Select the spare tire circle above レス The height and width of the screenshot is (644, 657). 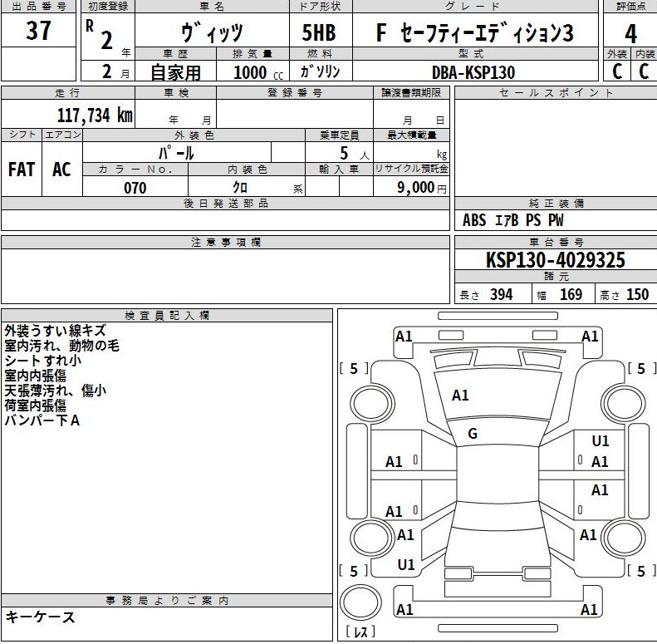click(360, 602)
